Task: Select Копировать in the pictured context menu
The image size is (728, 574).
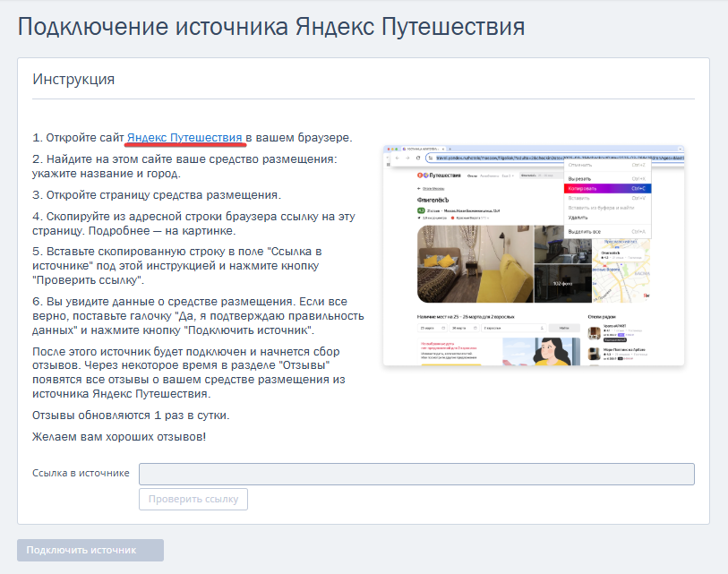Action: pyautogui.click(x=607, y=189)
